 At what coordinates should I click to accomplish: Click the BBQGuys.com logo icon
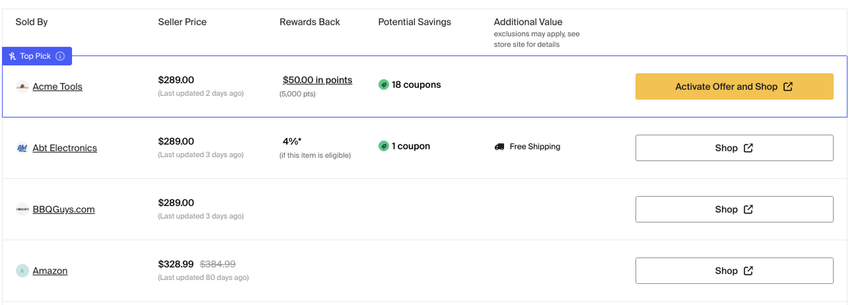(22, 209)
